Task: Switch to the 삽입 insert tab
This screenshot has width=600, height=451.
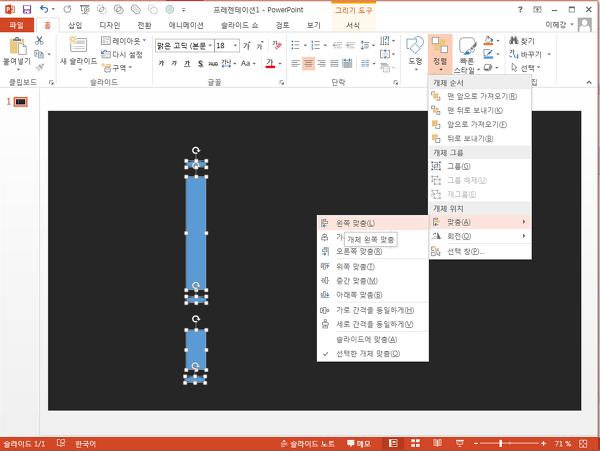Action: (x=75, y=25)
